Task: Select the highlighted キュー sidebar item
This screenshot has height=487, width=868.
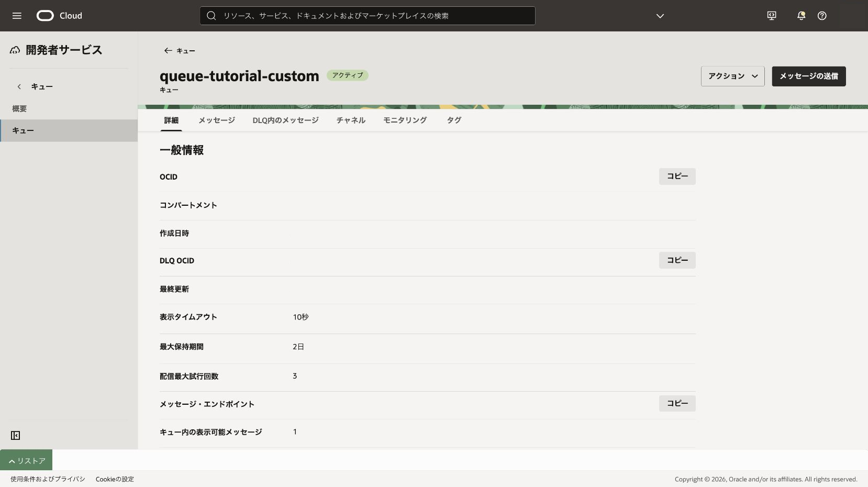Action: [69, 130]
